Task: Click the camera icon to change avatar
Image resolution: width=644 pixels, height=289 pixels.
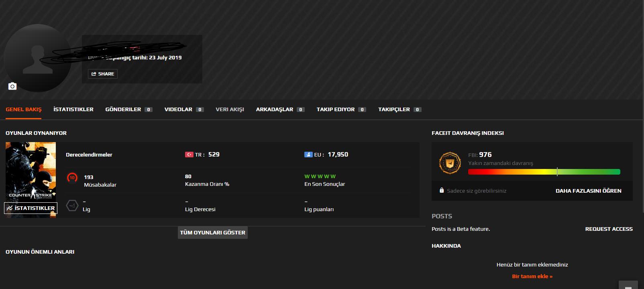Action: point(12,86)
